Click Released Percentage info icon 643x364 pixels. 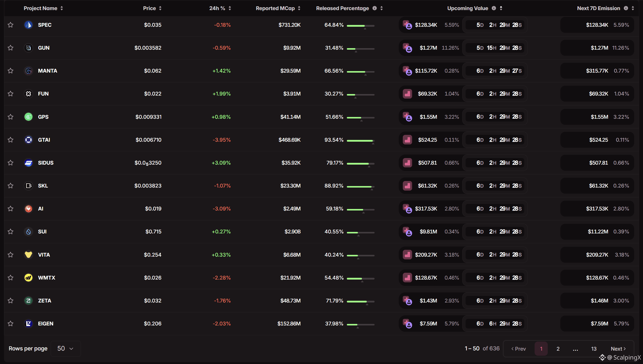pos(375,8)
